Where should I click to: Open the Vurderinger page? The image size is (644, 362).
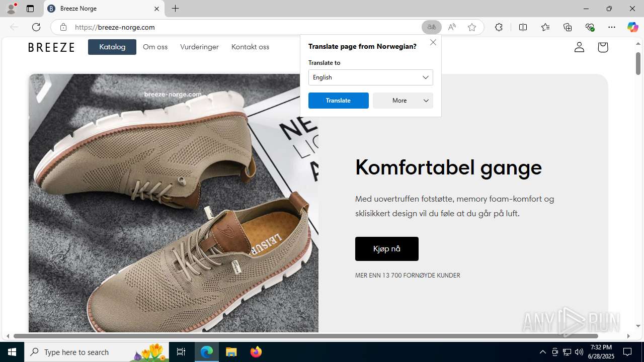pyautogui.click(x=199, y=47)
